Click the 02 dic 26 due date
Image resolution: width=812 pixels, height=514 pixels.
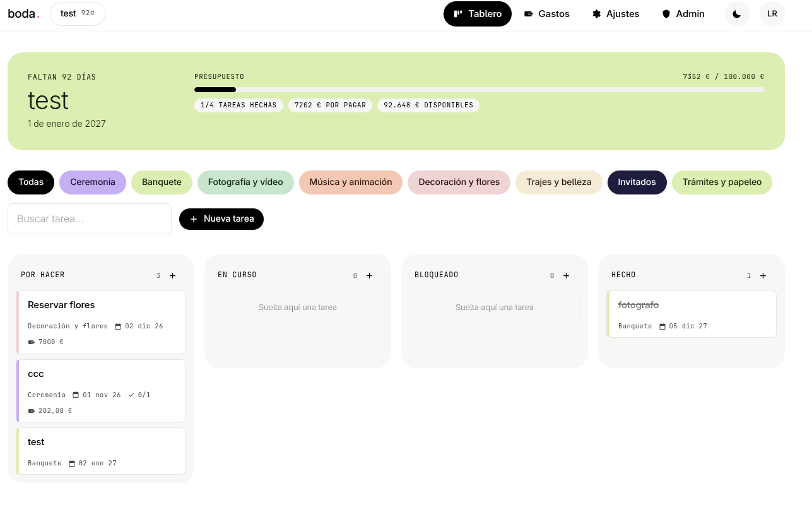tap(139, 326)
